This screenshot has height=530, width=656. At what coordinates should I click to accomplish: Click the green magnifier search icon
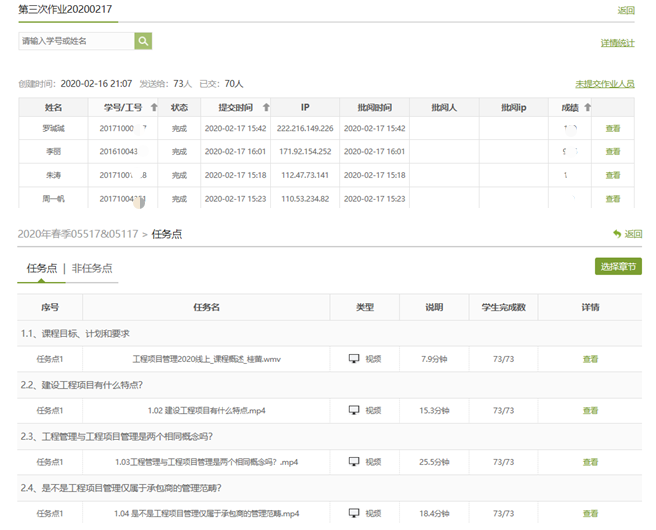click(143, 41)
